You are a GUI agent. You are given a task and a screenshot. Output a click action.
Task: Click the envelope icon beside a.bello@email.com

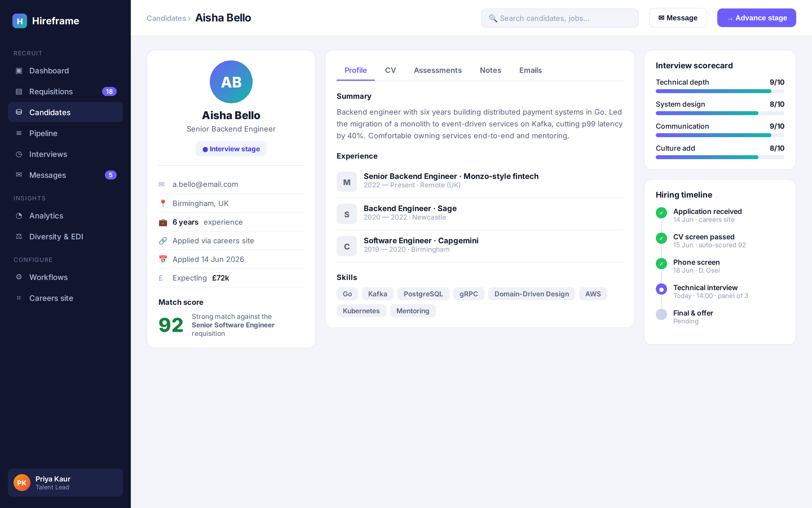click(162, 184)
